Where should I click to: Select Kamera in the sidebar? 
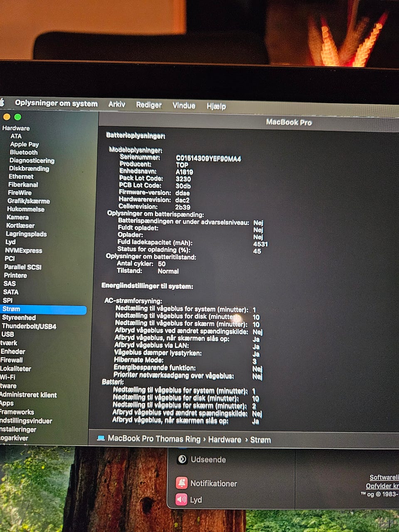17,217
